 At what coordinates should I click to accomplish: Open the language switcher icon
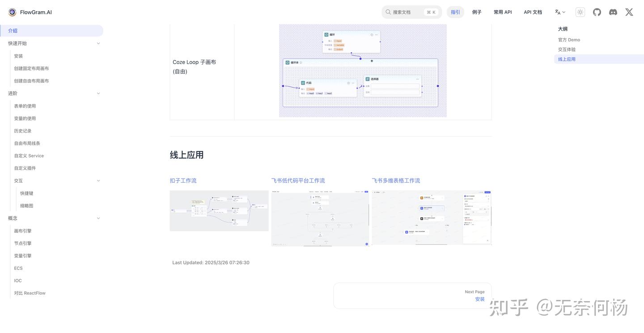click(x=559, y=11)
